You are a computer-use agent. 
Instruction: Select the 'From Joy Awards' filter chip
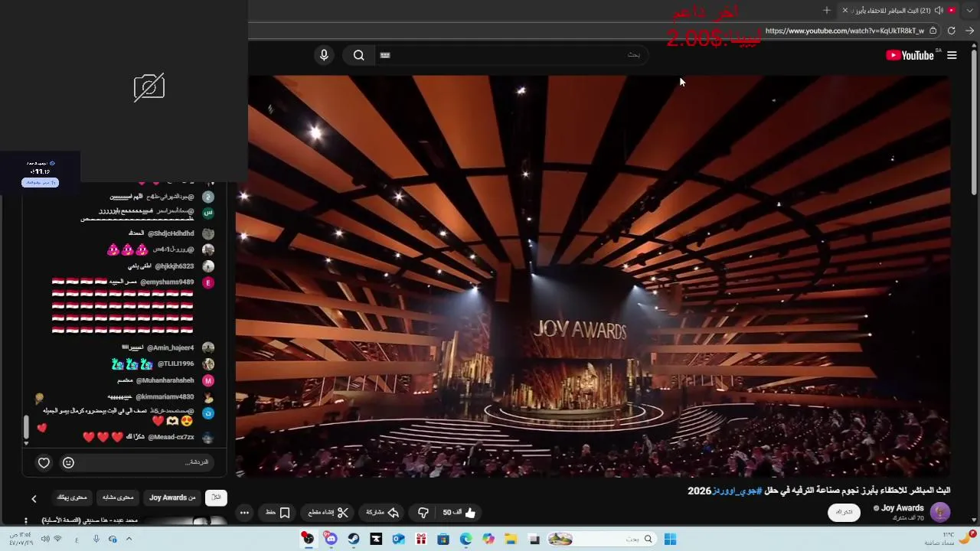click(172, 497)
